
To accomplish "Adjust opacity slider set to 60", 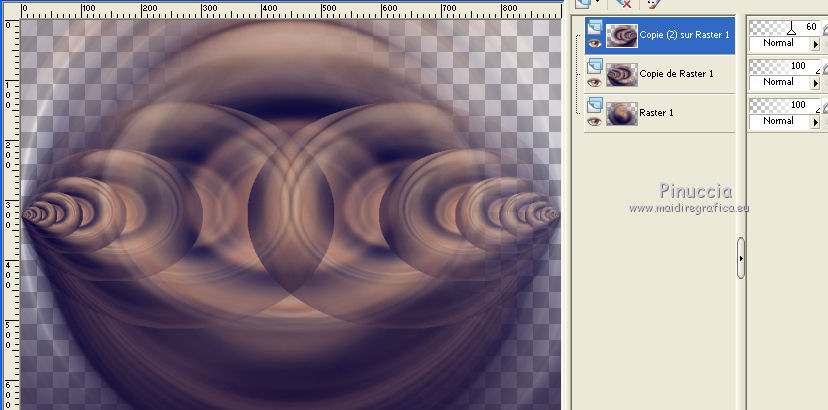I will point(785,27).
